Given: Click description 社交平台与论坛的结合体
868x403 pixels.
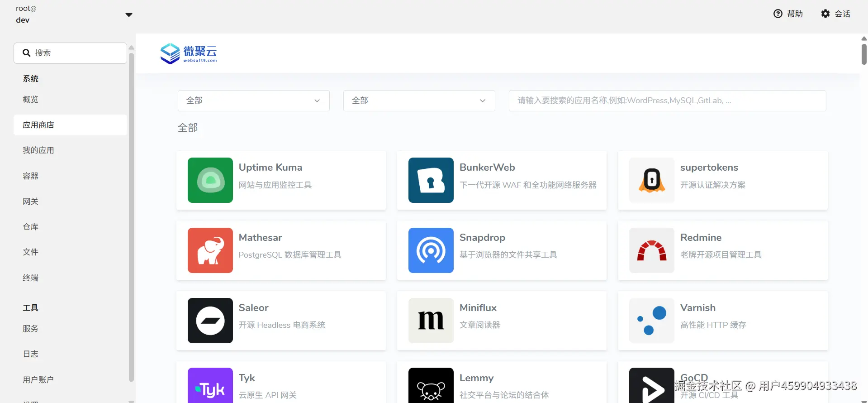Looking at the screenshot, I should click(x=504, y=395).
